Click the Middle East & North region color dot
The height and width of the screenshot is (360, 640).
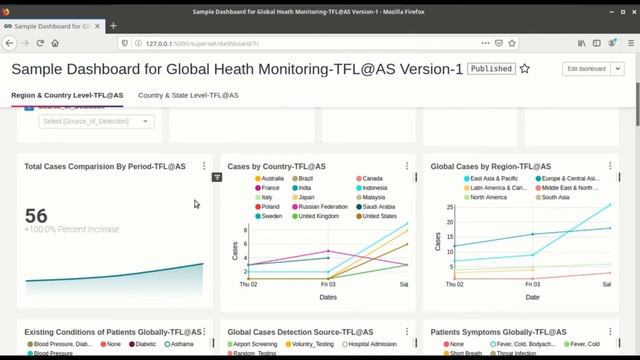538,188
